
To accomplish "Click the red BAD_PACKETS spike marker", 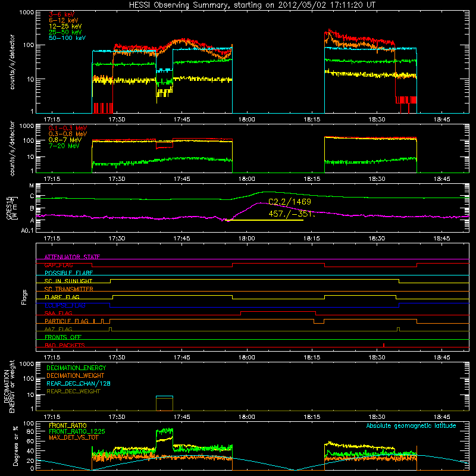I will click(384, 345).
